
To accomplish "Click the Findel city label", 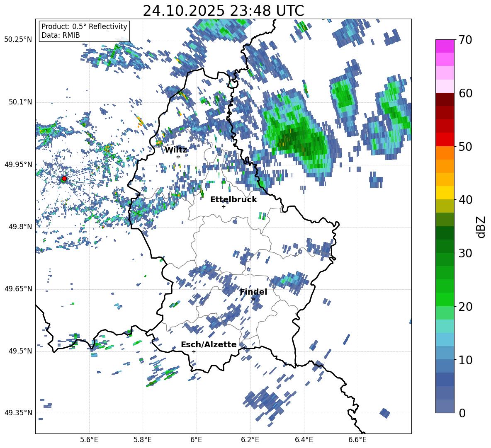I will (x=253, y=292).
